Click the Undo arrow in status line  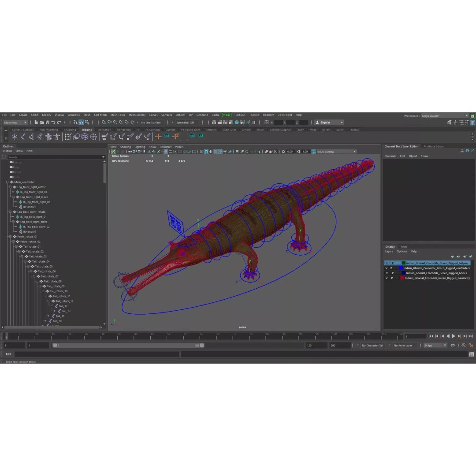click(53, 123)
